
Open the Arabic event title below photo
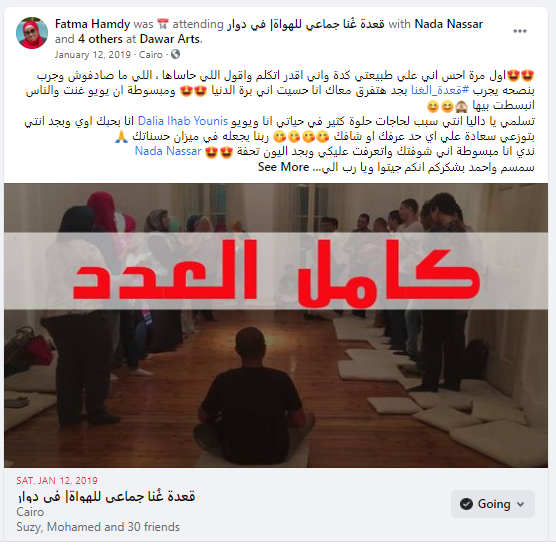click(106, 496)
